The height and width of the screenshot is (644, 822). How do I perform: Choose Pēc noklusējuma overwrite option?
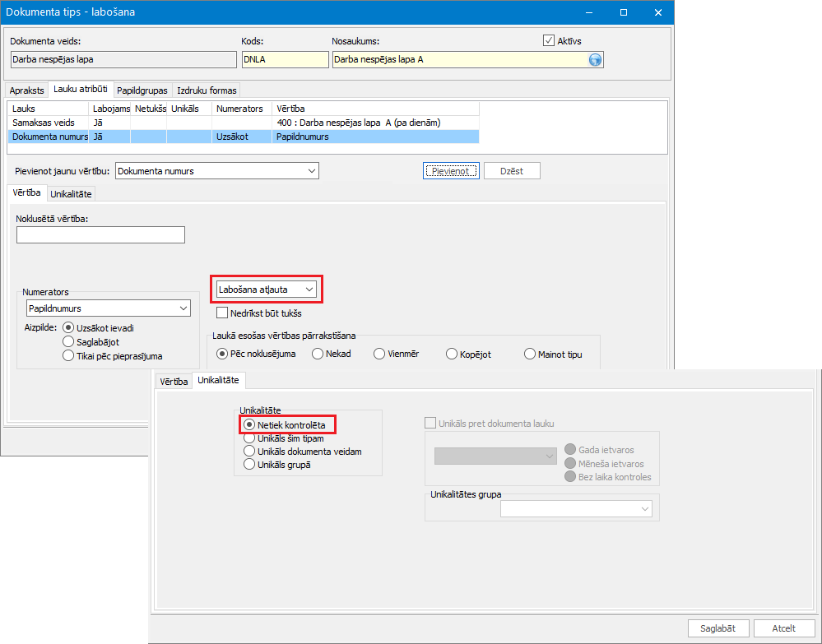coord(222,354)
